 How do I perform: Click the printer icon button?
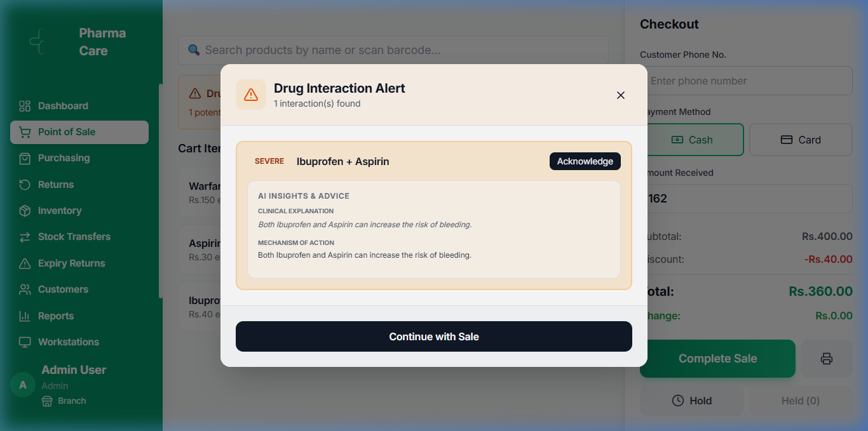[826, 359]
